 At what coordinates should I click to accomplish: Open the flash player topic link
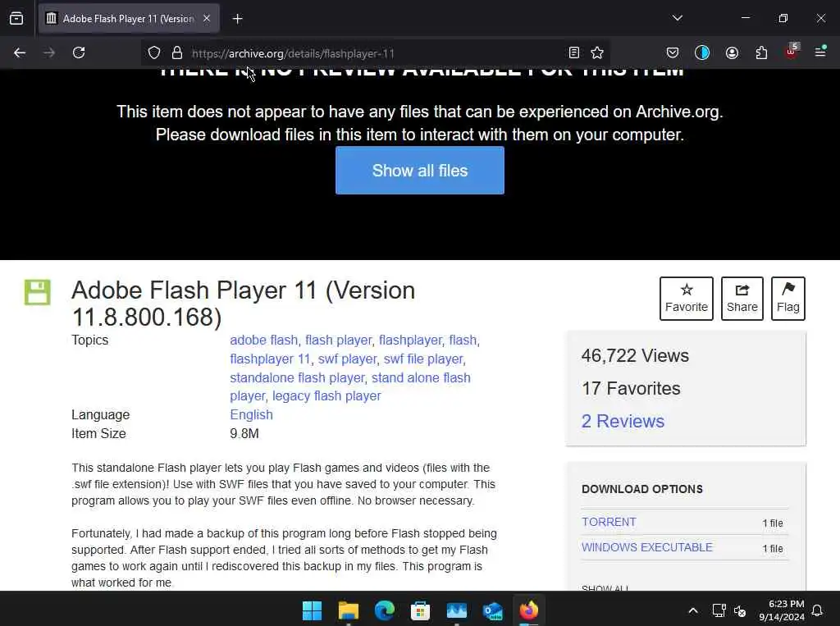(x=338, y=340)
